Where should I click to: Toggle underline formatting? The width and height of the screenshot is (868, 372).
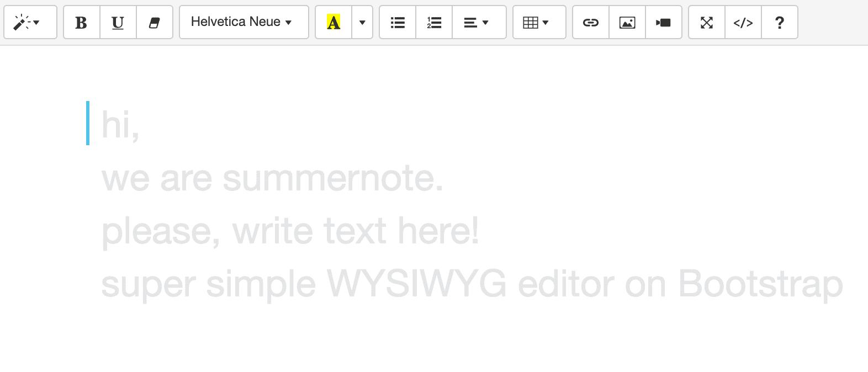tap(118, 22)
